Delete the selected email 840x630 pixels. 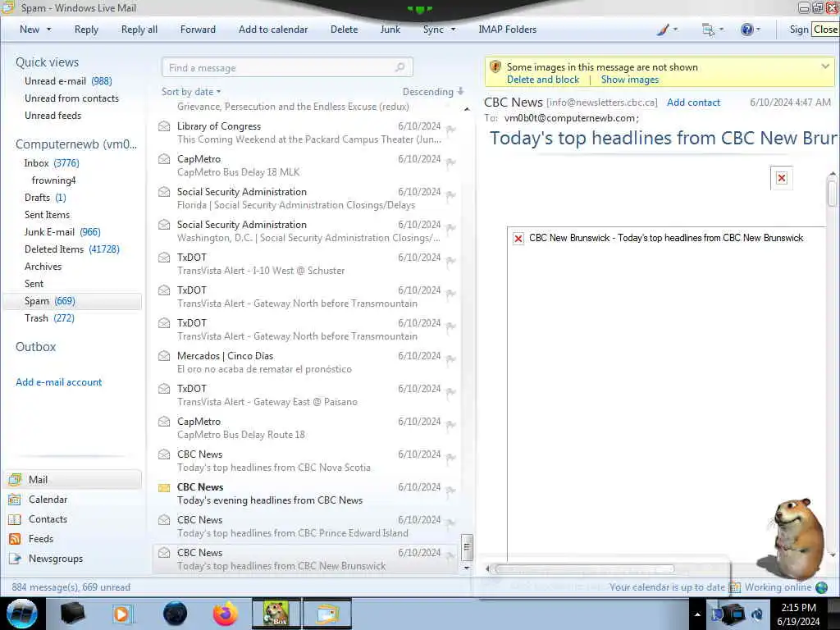click(x=344, y=30)
